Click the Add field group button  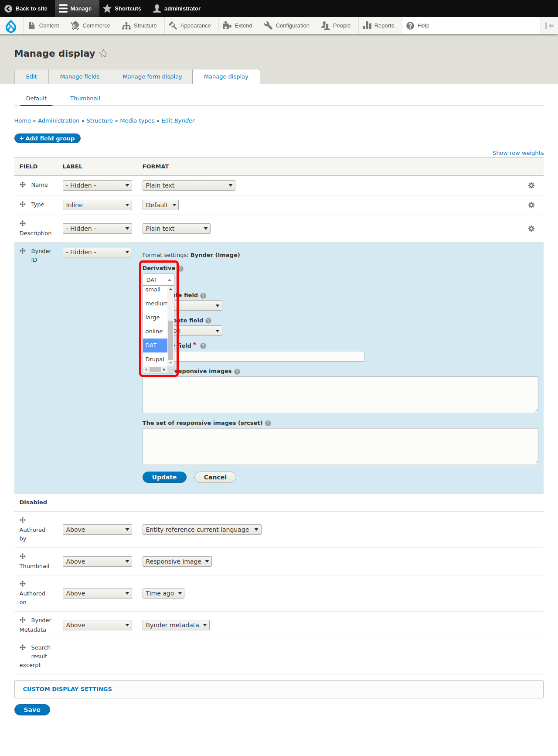tap(48, 138)
